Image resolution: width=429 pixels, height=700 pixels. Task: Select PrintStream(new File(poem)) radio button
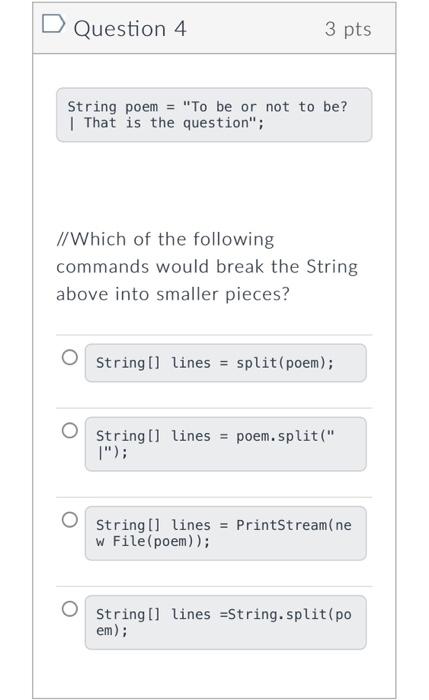point(70,520)
